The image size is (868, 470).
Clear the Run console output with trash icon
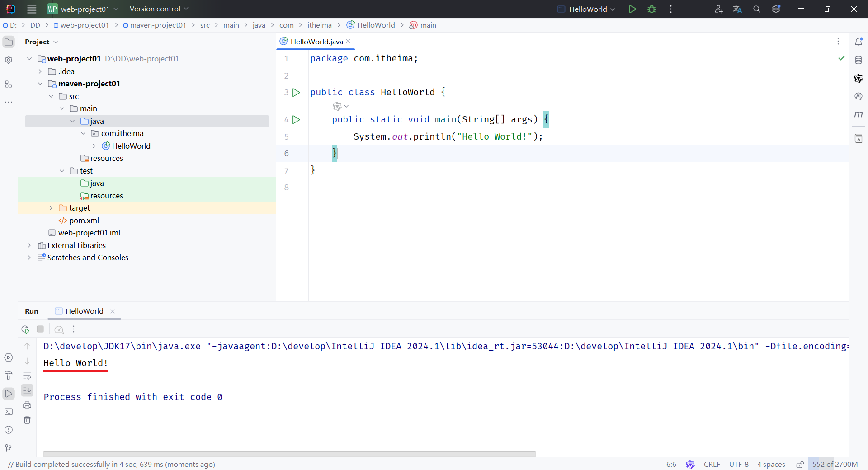[x=27, y=420]
